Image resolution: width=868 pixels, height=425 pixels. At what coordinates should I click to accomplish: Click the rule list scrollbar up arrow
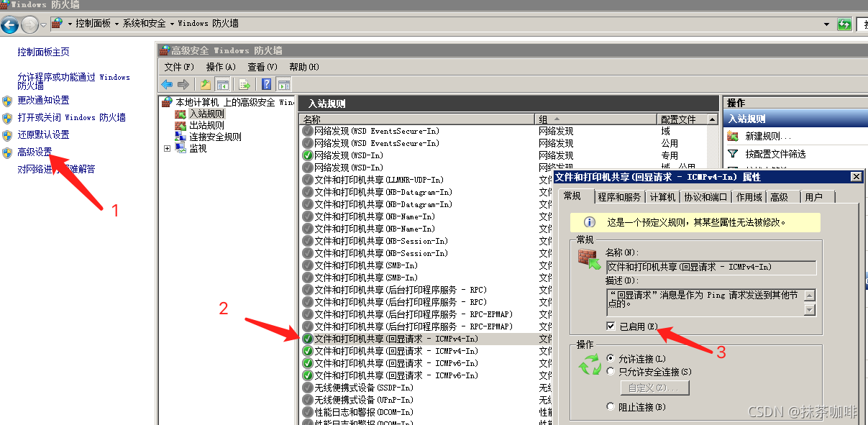point(713,119)
